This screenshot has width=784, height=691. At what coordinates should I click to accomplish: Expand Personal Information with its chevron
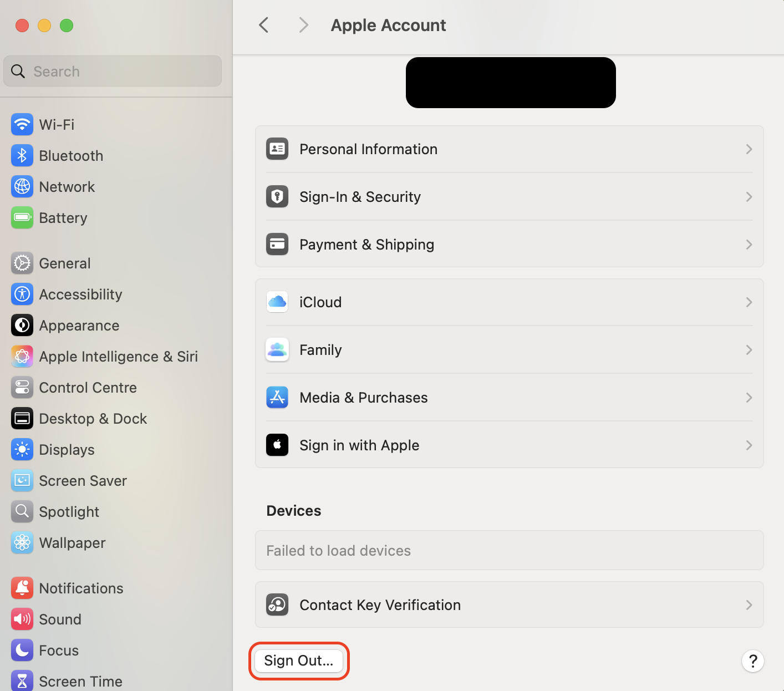[x=749, y=149]
